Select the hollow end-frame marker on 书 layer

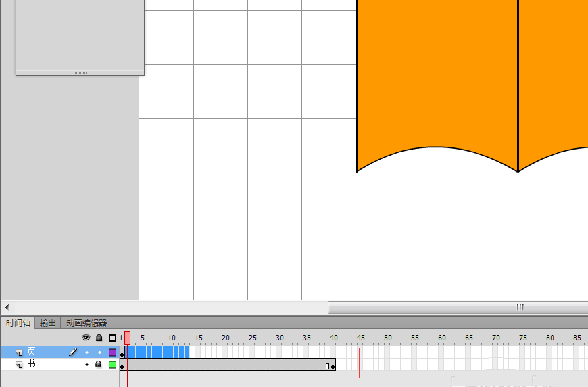tap(327, 365)
